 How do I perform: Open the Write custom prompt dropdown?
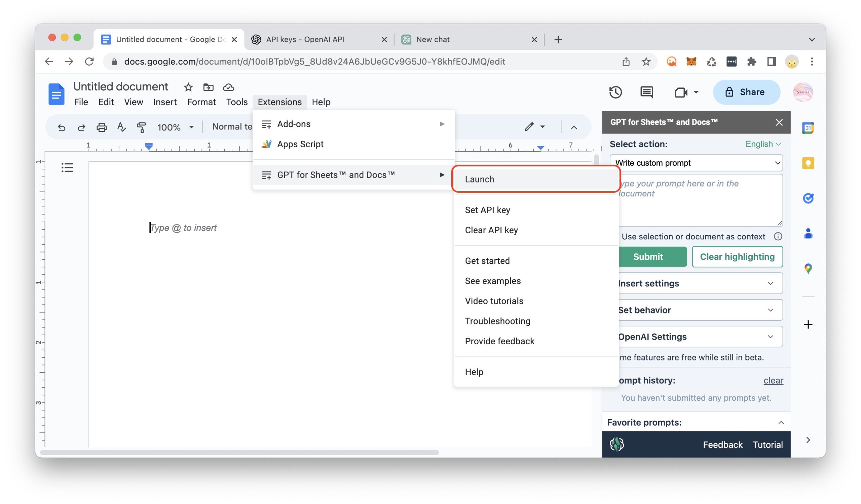click(x=696, y=163)
